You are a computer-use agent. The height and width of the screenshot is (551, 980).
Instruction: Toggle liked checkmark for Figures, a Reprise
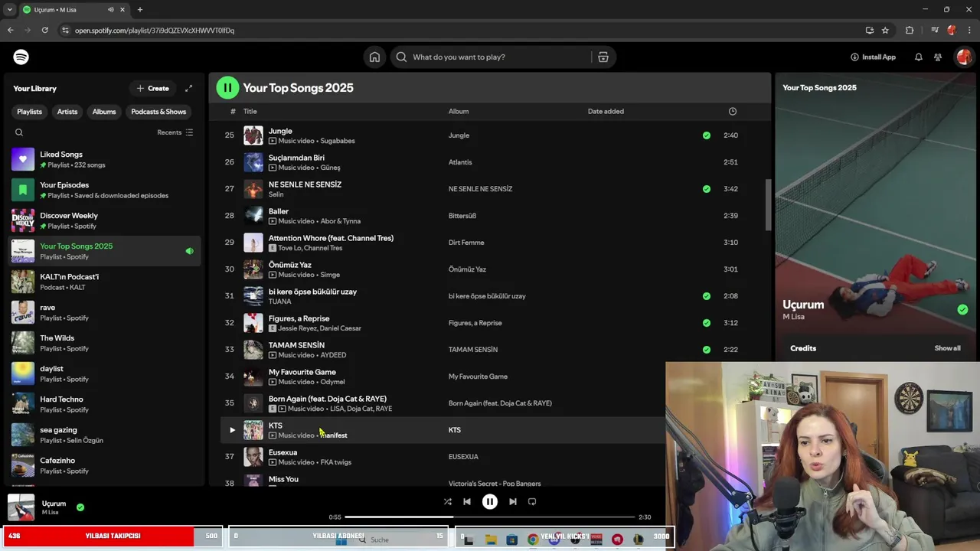pos(706,323)
